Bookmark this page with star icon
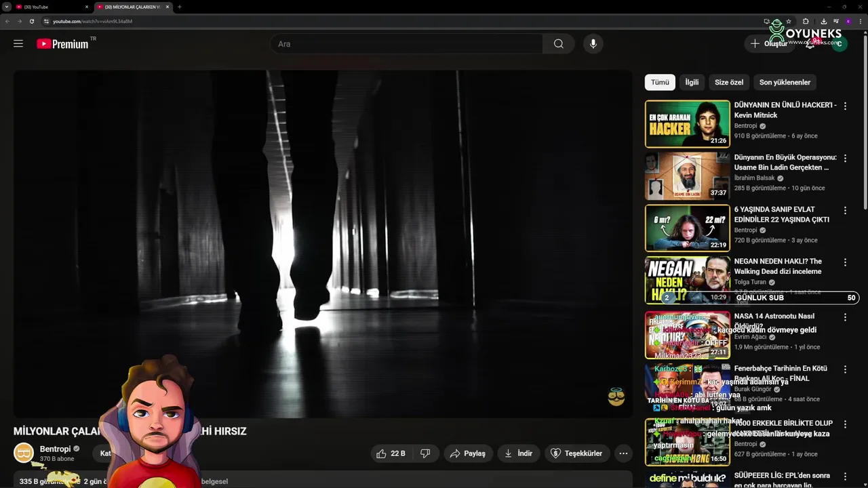868x488 pixels. click(788, 21)
